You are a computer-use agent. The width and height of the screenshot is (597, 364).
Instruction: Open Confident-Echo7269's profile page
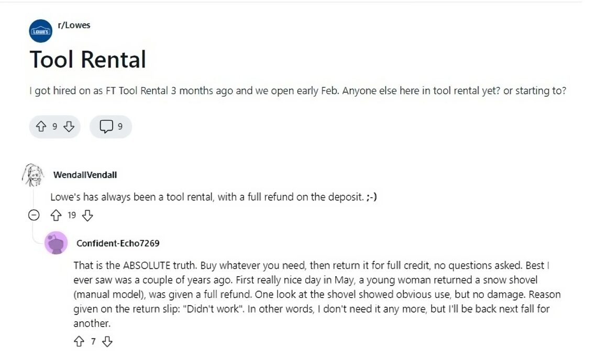click(117, 243)
